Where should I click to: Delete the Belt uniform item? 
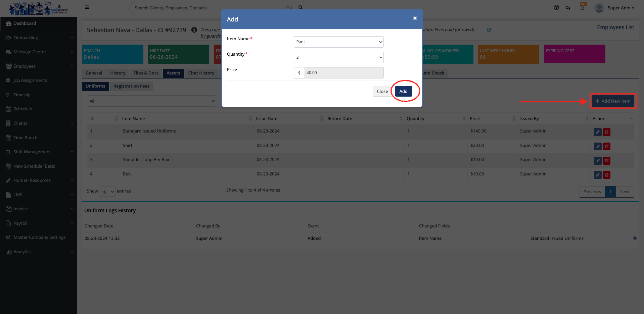pos(607,175)
